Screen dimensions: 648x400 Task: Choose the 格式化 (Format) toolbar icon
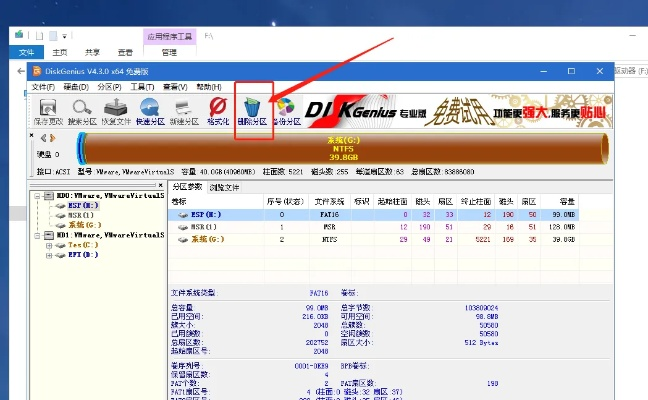[217, 109]
